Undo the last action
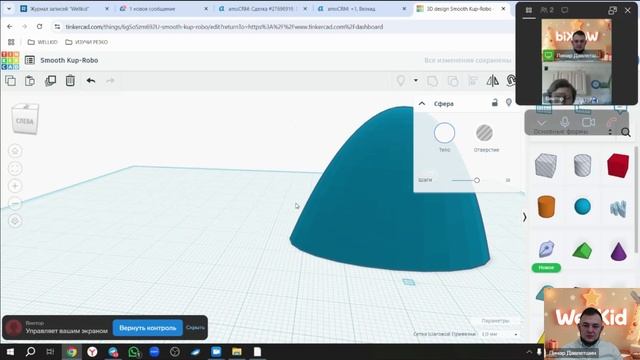640x360 pixels. pyautogui.click(x=91, y=81)
